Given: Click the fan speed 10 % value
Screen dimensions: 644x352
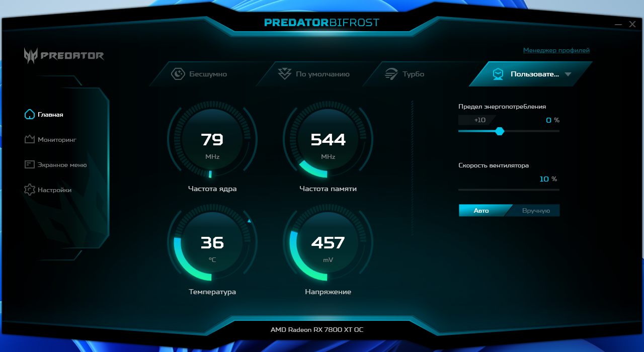Looking at the screenshot, I should (548, 179).
